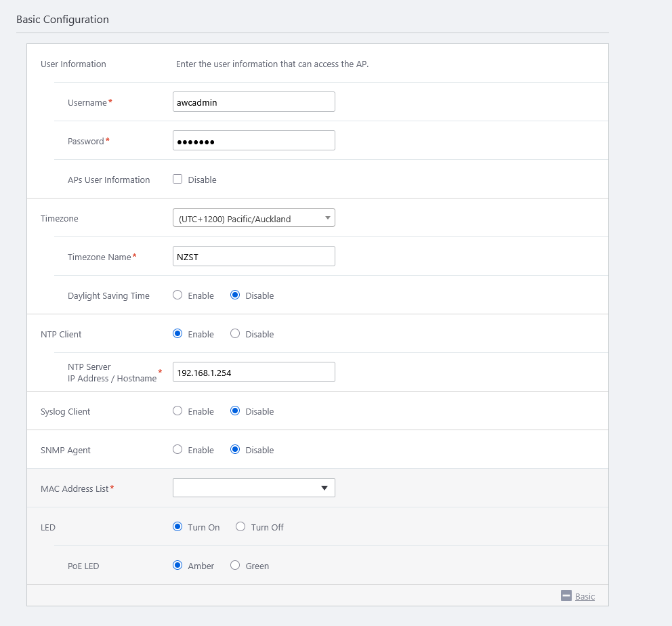Set PoE LED color to Green

pyautogui.click(x=235, y=566)
